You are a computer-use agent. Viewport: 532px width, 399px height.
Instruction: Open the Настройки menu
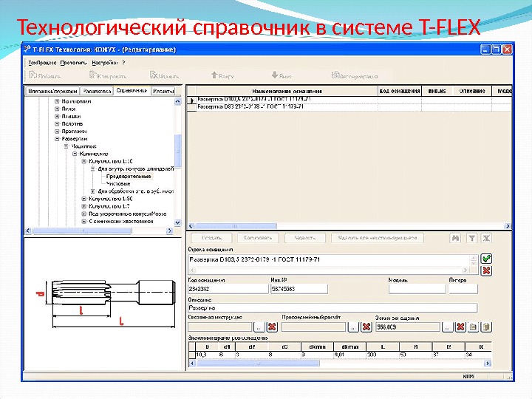pyautogui.click(x=104, y=63)
